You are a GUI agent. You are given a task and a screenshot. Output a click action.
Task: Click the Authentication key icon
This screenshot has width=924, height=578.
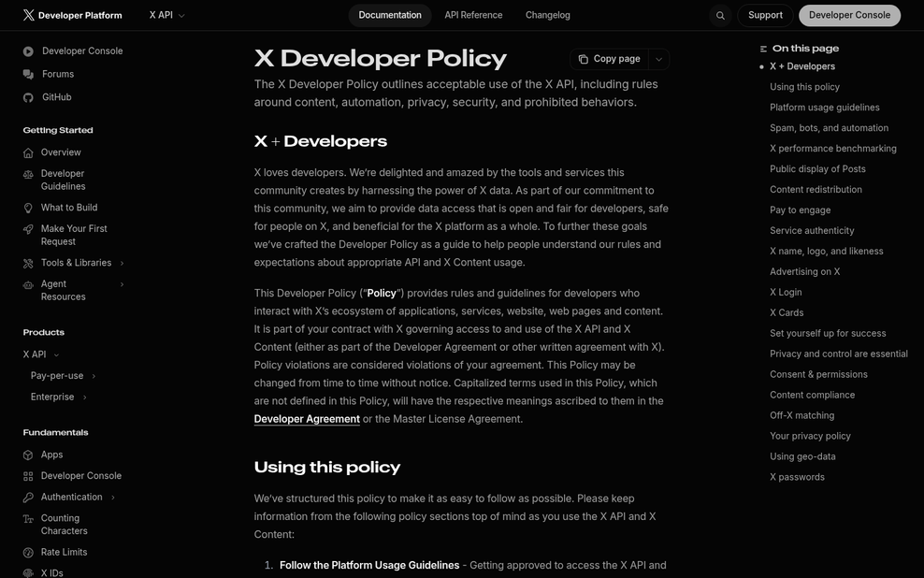pyautogui.click(x=28, y=498)
